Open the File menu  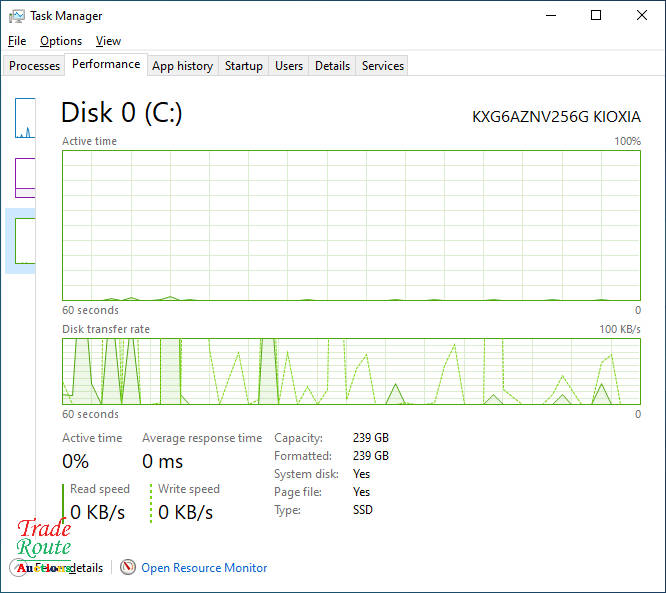click(x=17, y=41)
